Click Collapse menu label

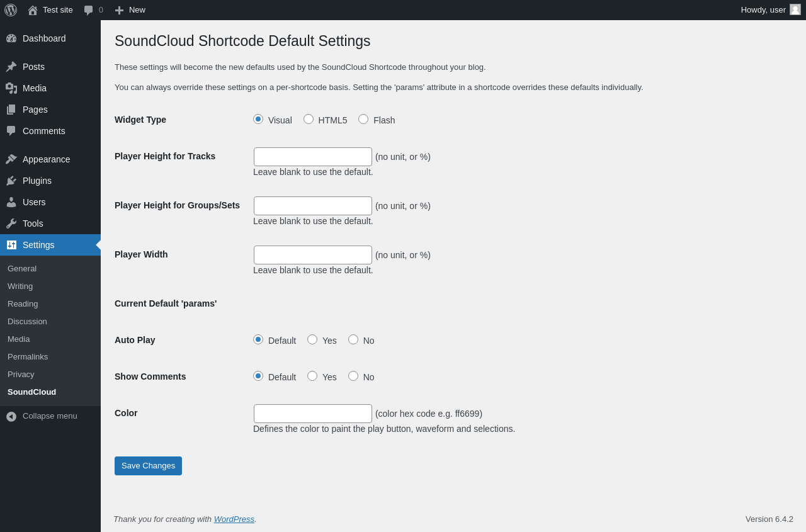pyautogui.click(x=50, y=416)
